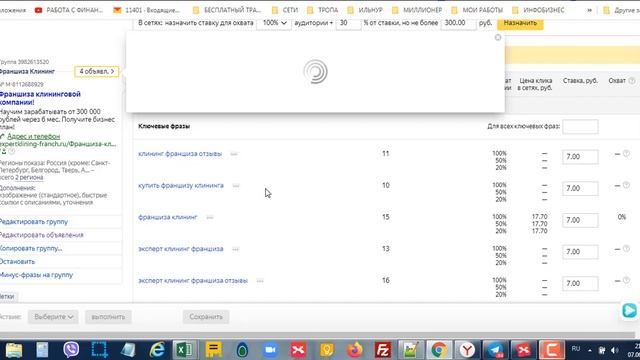Open keyword 'купить франшизу клининга'
Viewport: 640px width, 360px height.
click(181, 186)
